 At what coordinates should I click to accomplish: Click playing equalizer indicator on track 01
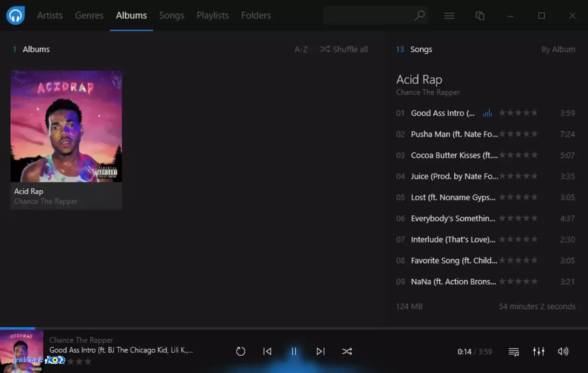487,113
